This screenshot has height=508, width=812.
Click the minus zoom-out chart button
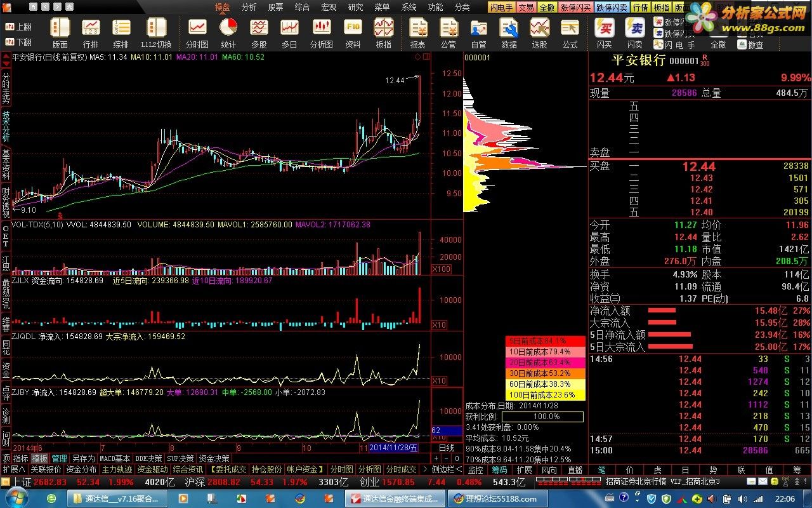coord(445,458)
